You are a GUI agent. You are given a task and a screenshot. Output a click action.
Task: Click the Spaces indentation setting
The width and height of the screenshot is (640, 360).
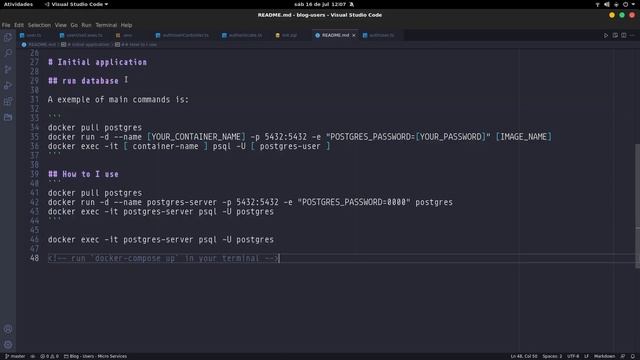click(552, 356)
